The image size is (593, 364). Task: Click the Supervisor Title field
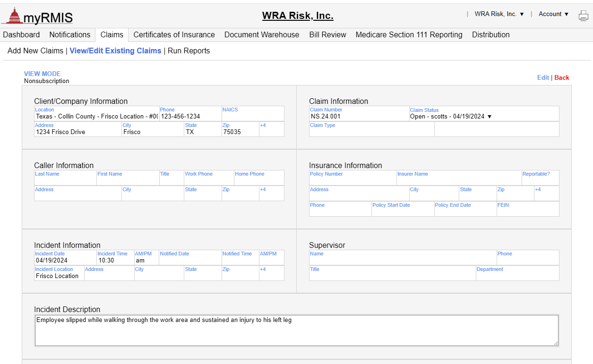pos(392,273)
